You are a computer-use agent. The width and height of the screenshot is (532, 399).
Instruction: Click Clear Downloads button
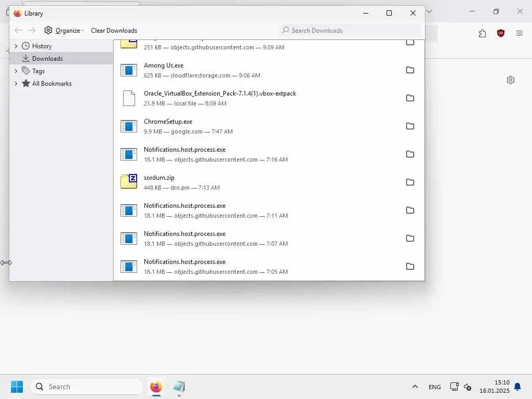(x=114, y=31)
